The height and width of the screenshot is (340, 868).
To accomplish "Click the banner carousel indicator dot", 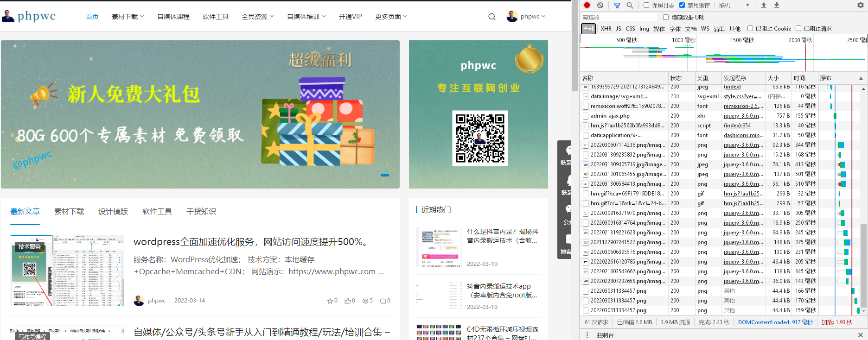I will 385,175.
